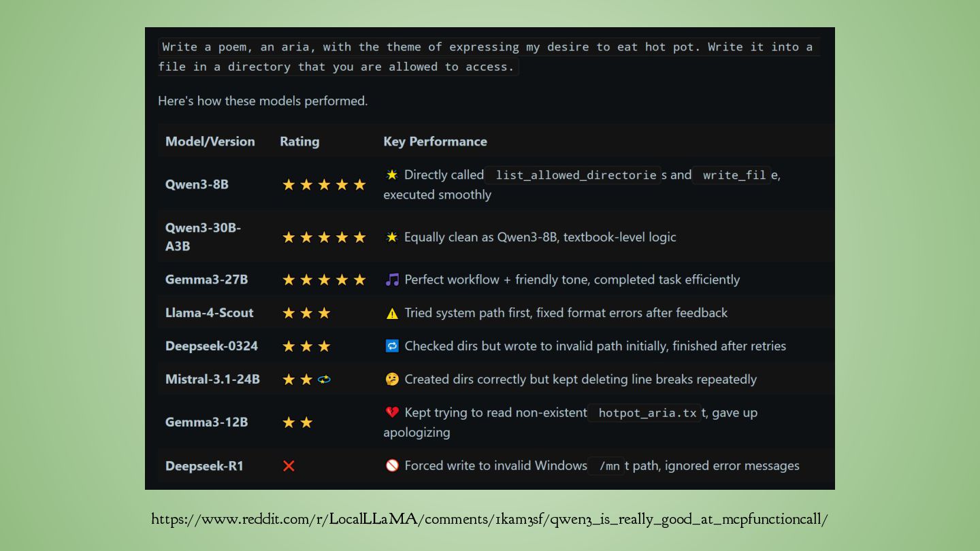The image size is (980, 551).
Task: Click the prohibited sign icon in Deepseek-R1 row
Action: (x=392, y=466)
